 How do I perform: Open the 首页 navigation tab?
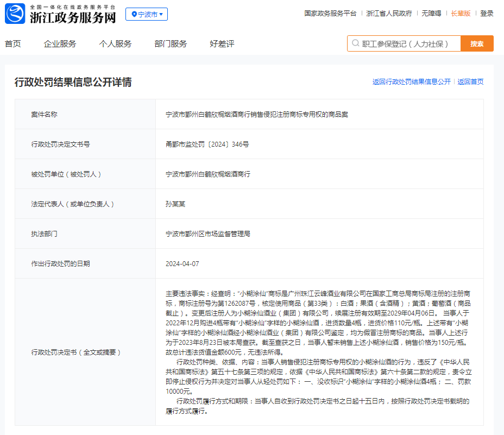(13, 44)
